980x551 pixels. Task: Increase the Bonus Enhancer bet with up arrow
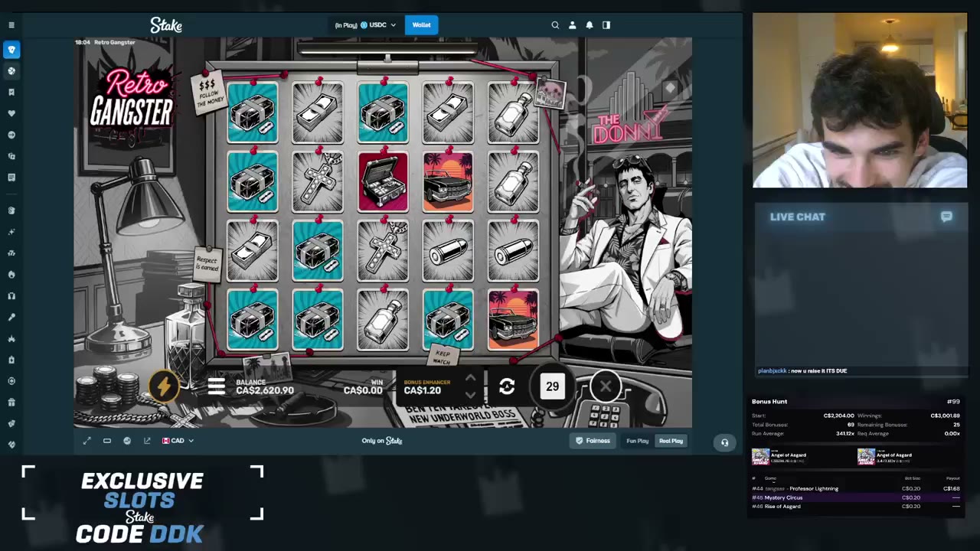[x=470, y=378]
